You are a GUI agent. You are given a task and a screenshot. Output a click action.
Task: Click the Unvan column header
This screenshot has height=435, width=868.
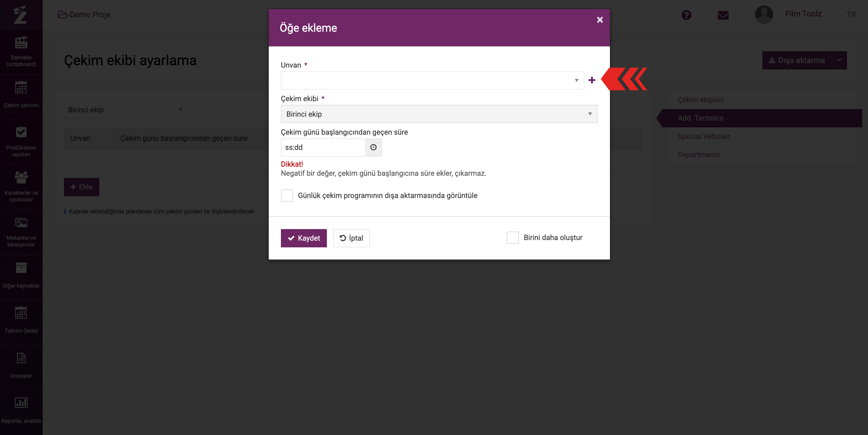point(80,138)
